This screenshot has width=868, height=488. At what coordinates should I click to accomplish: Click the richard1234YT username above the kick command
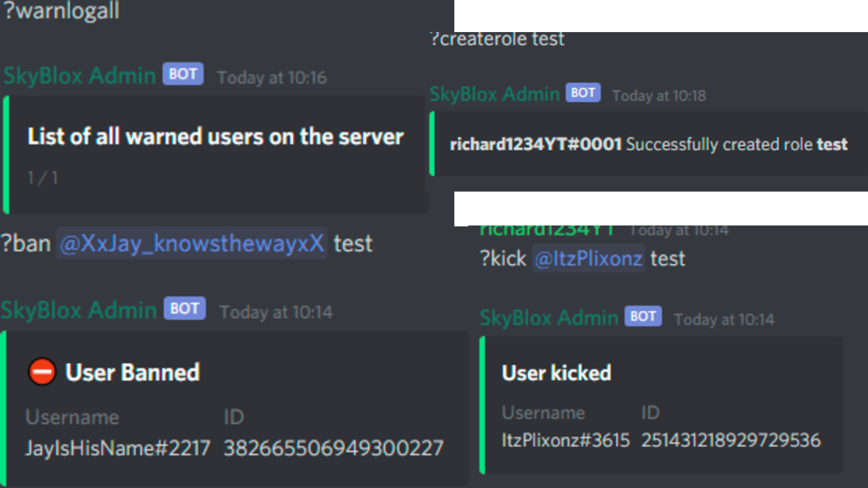click(547, 230)
